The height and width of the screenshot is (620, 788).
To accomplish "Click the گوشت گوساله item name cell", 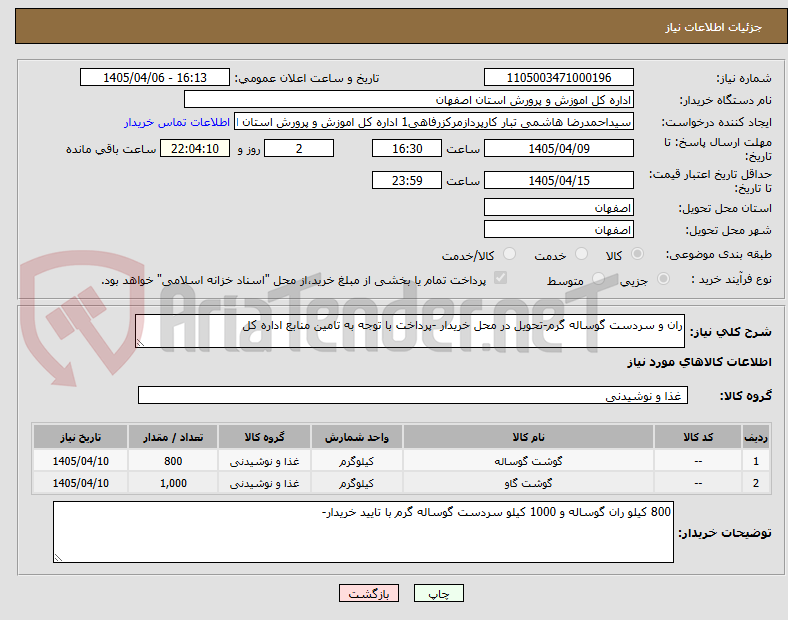I will point(528,461).
